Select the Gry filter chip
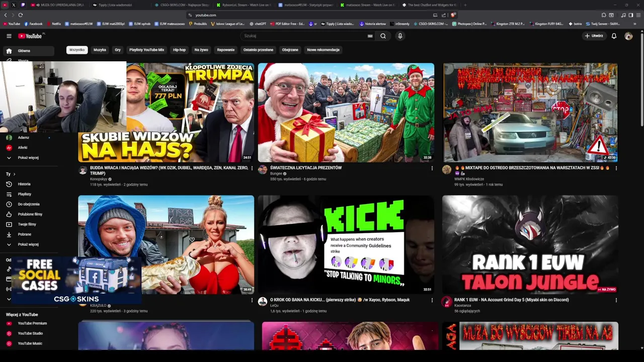The height and width of the screenshot is (362, 644). pos(118,50)
